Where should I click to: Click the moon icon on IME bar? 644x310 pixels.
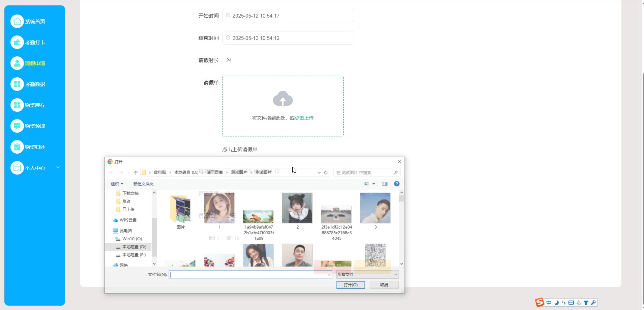click(x=556, y=303)
